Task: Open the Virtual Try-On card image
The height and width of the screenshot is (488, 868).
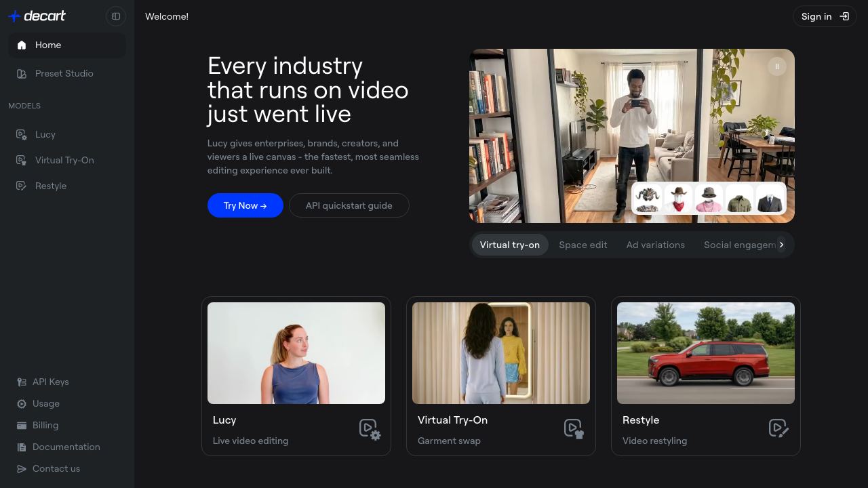Action: (x=501, y=353)
